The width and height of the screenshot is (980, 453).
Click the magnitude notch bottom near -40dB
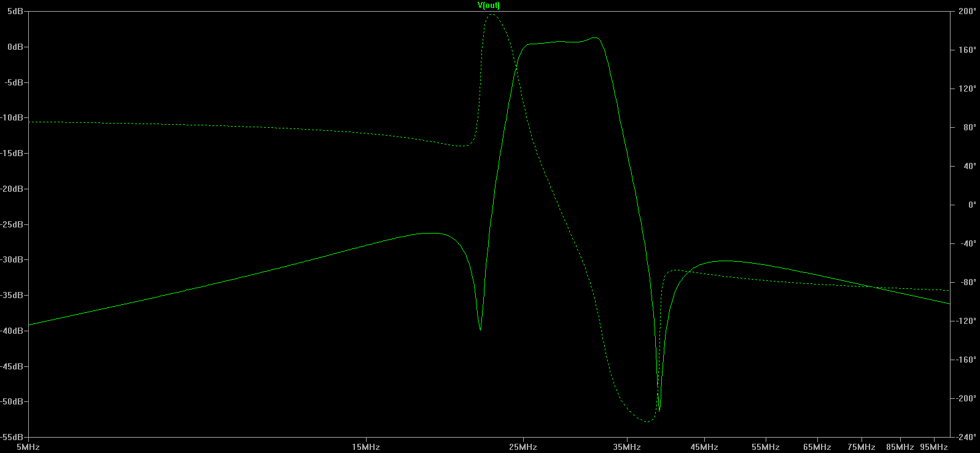480,329
